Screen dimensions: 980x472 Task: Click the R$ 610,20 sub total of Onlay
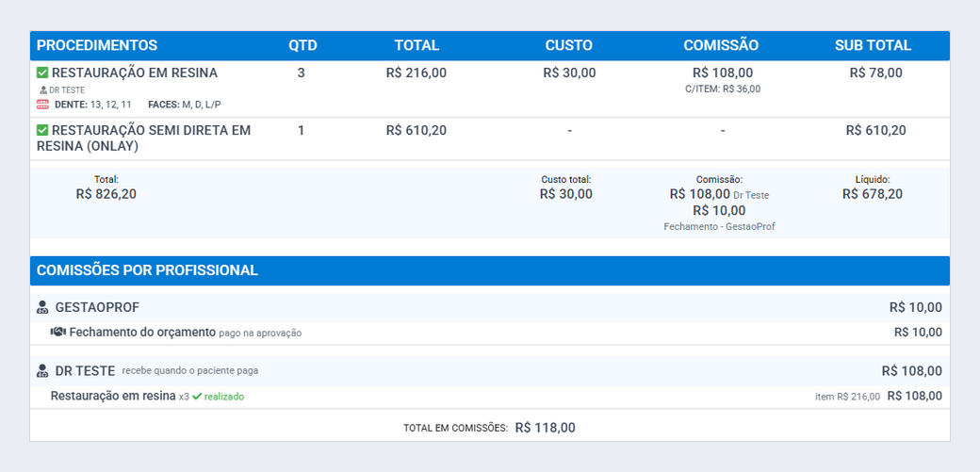click(x=875, y=131)
